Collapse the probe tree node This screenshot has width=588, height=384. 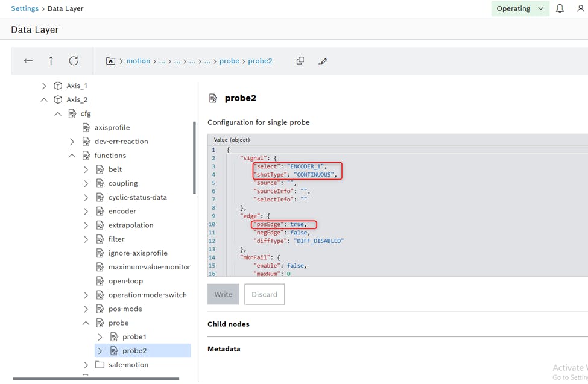86,323
